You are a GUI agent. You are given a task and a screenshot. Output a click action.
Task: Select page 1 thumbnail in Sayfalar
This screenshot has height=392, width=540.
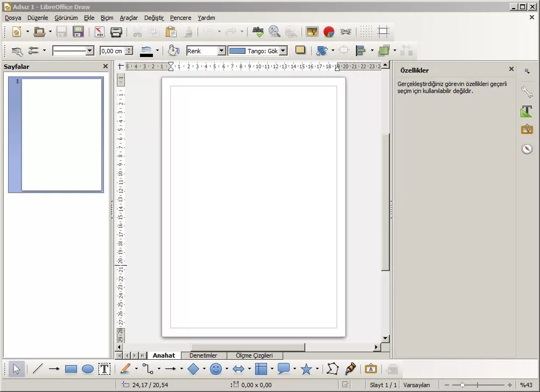pos(56,134)
